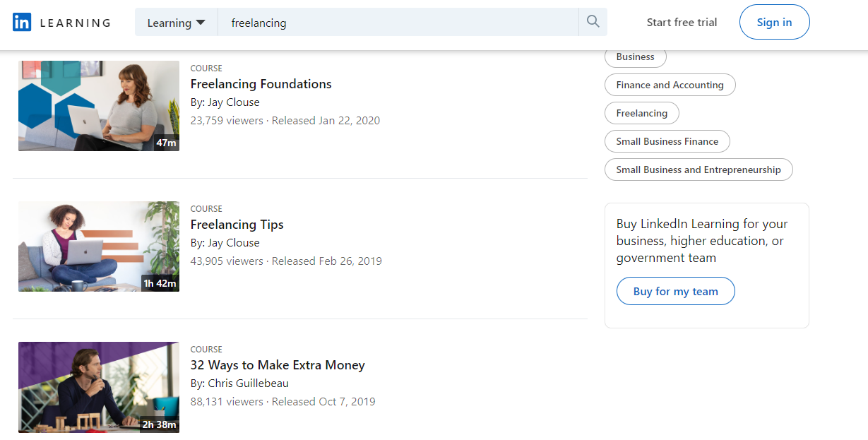Select the Freelancing topic chip
This screenshot has height=440, width=868.
point(641,113)
